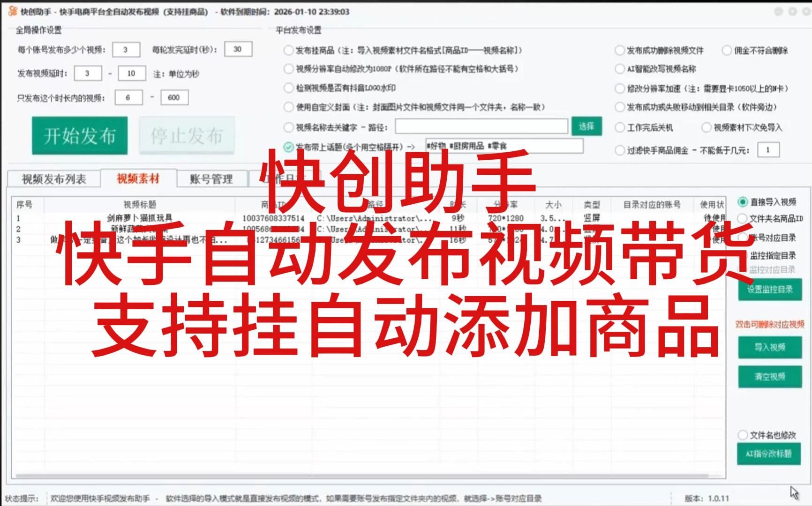The image size is (812, 506).
Task: Edit maximum video duration field value 600
Action: click(174, 97)
